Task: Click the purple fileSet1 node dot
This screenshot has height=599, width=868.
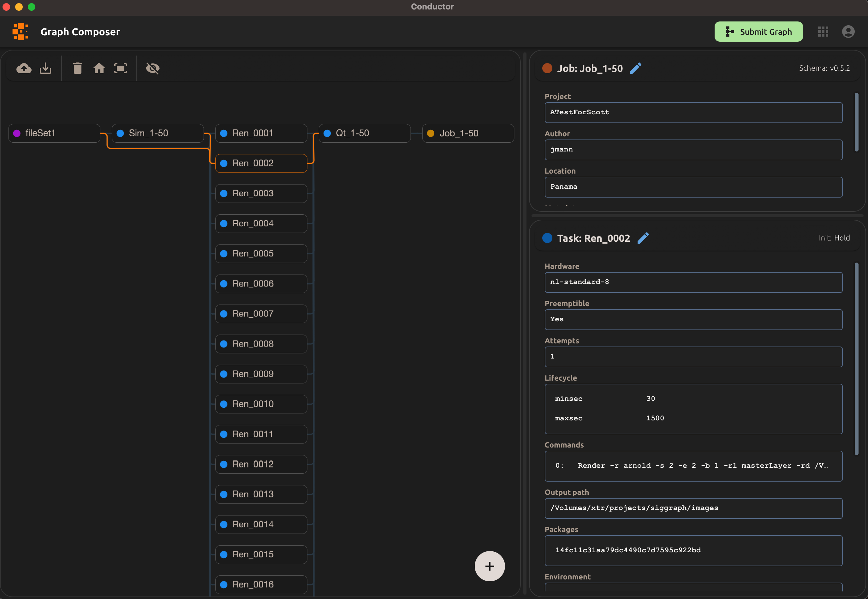Action: coord(17,133)
